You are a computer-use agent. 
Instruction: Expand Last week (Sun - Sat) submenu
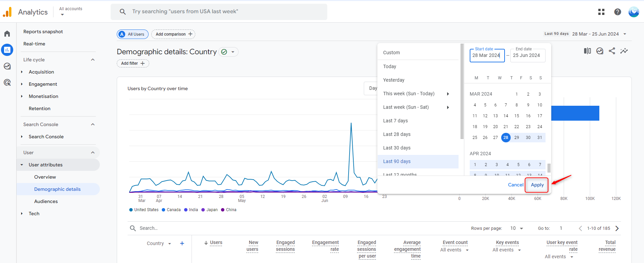pos(448,107)
